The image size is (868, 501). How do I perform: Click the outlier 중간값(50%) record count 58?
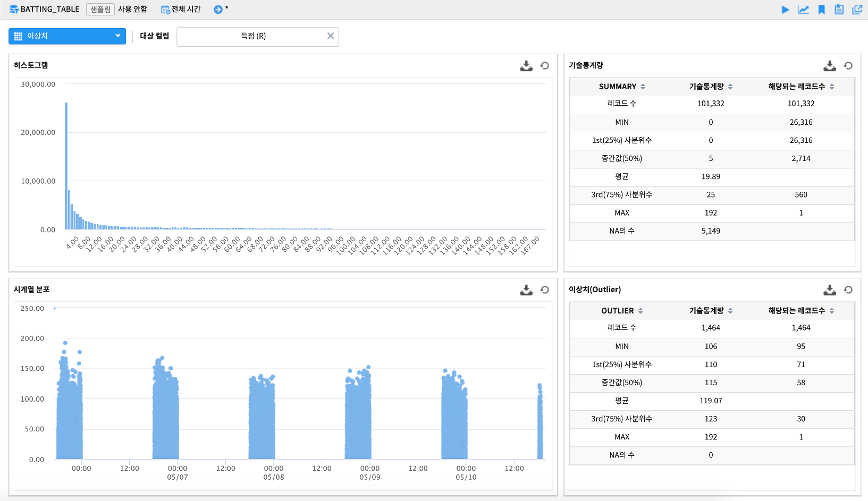801,383
